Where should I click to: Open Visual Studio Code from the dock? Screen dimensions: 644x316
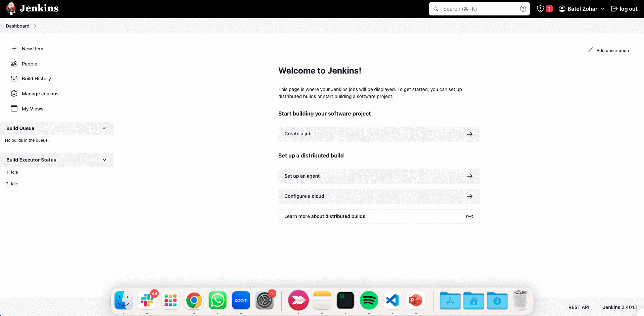click(x=393, y=300)
